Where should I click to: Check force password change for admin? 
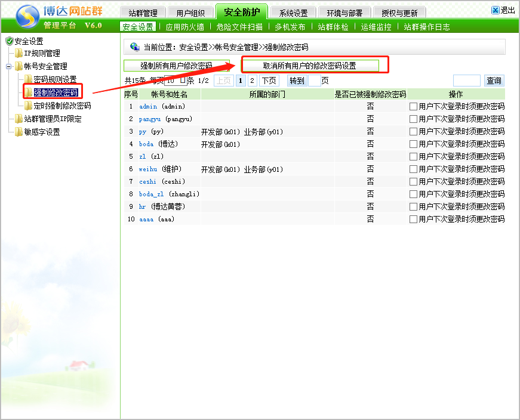point(413,106)
